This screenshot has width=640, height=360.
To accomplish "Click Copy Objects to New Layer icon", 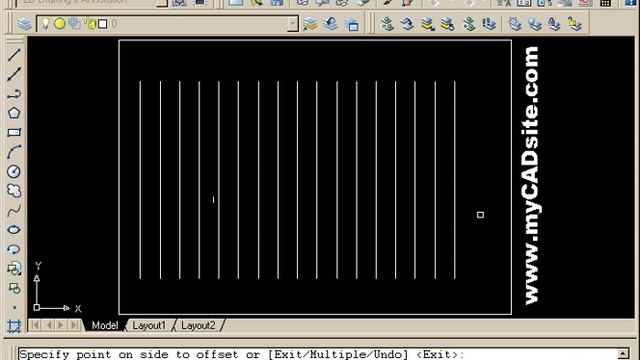I will (x=469, y=24).
